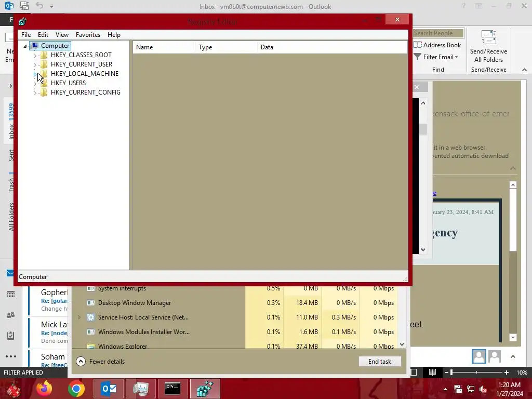Open the Filter Email dropdown in Outlook
The height and width of the screenshot is (399, 532).
(x=436, y=57)
